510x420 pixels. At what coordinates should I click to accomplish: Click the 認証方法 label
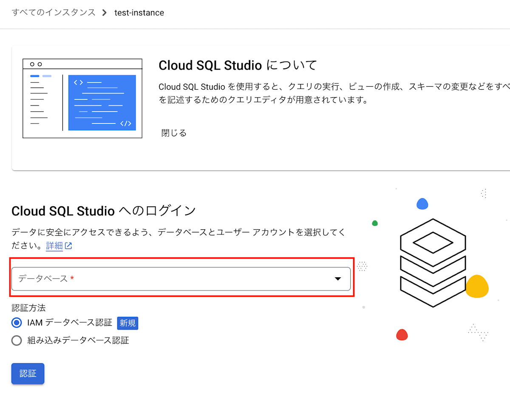pyautogui.click(x=28, y=307)
